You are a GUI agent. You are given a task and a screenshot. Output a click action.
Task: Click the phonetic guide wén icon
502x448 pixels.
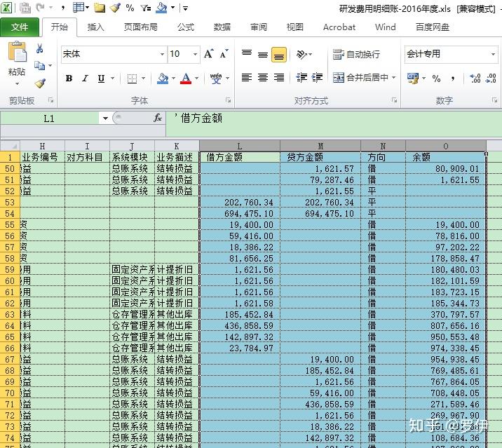(x=216, y=78)
